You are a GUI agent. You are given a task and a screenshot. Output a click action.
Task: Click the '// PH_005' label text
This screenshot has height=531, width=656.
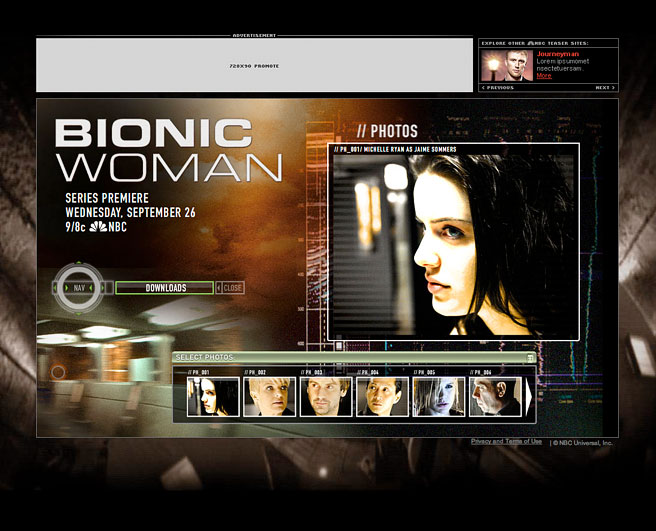point(424,372)
